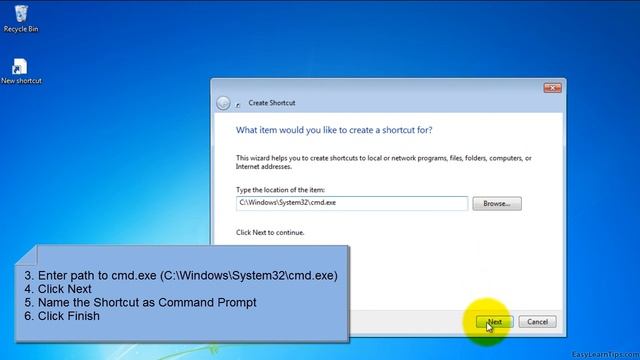Open the Browse... file picker
The height and width of the screenshot is (360, 640).
[x=497, y=203]
